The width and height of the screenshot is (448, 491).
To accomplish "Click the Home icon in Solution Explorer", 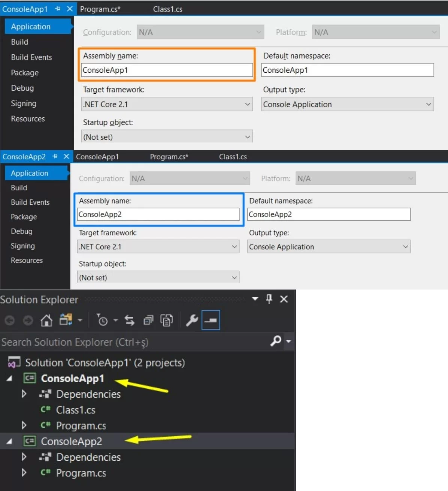I will (46, 320).
